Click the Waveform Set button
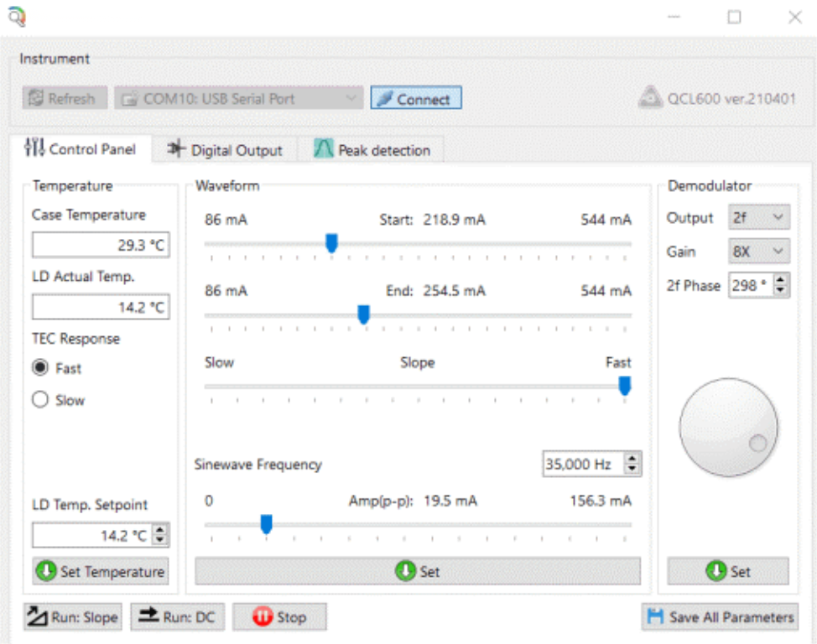 [x=418, y=572]
